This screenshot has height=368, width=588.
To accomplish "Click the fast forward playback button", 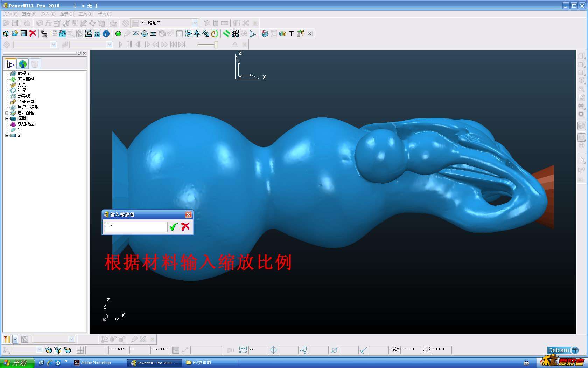I will pos(164,45).
